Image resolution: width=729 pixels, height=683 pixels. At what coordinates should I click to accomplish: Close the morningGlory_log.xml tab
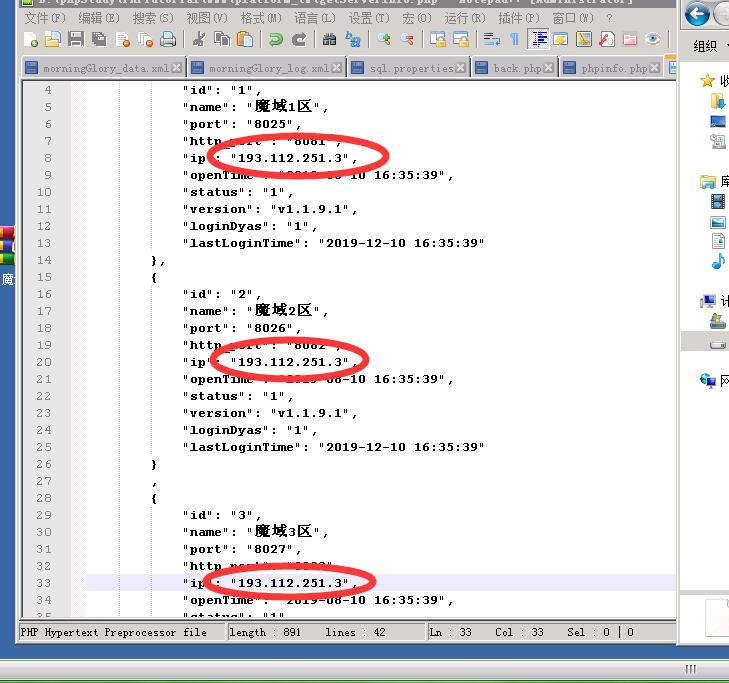click(337, 68)
